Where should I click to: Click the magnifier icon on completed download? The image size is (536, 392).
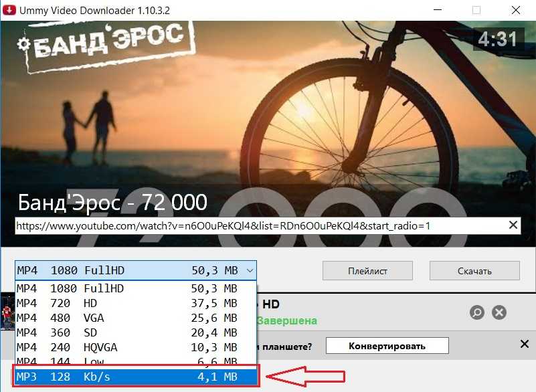pyautogui.click(x=477, y=312)
